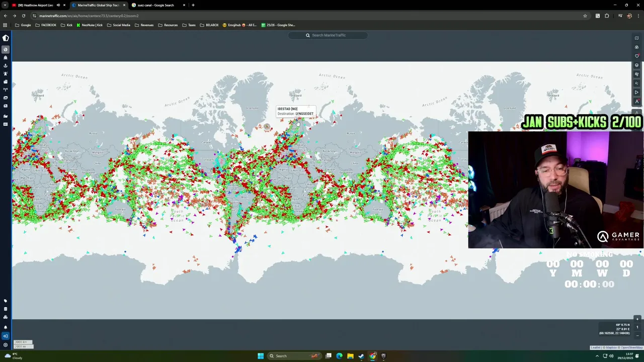Open the browser extensions puzzle icon

pyautogui.click(x=607, y=16)
